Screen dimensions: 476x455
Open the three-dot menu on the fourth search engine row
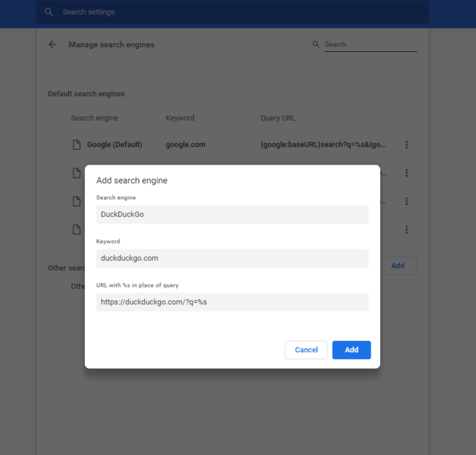pos(406,230)
